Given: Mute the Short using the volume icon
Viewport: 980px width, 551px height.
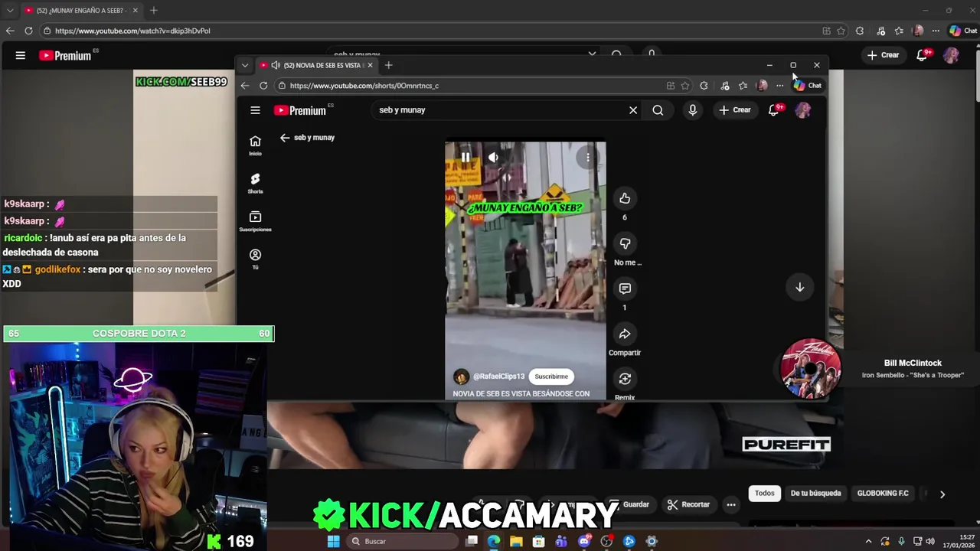Looking at the screenshot, I should (493, 158).
